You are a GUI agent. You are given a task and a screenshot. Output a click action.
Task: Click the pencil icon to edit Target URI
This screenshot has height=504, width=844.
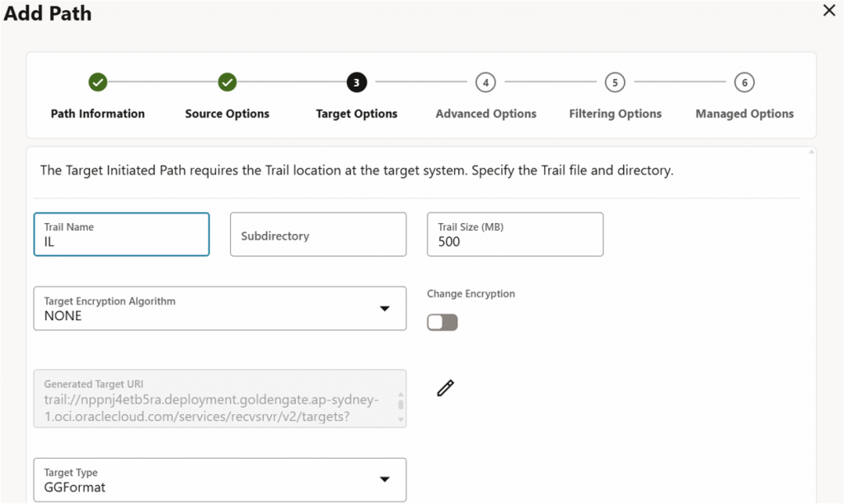click(445, 389)
